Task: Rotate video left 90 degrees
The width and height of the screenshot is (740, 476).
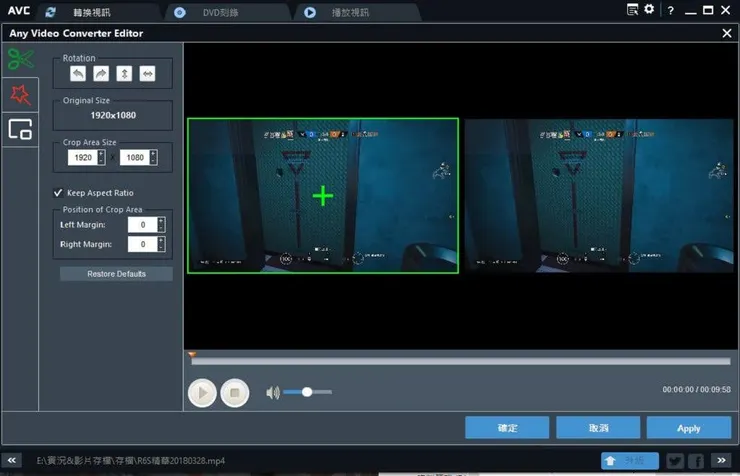Action: coord(78,74)
